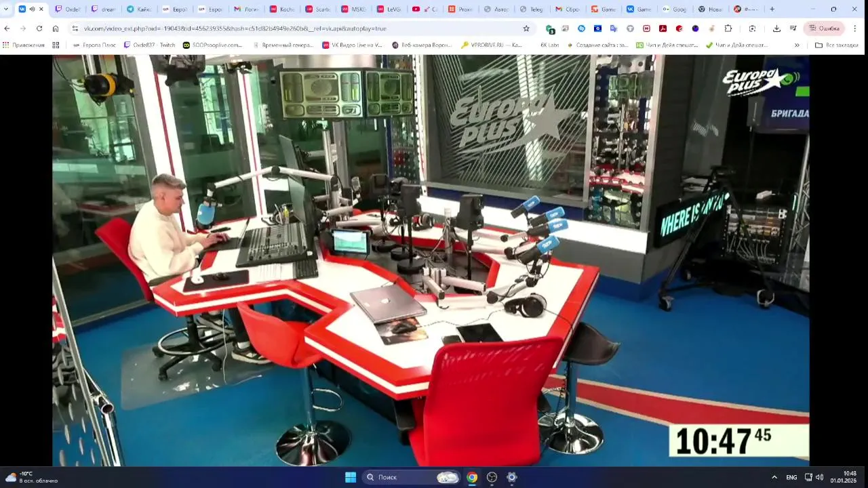Switch to the dream Twitch tab
The width and height of the screenshot is (868, 488).
point(103,9)
